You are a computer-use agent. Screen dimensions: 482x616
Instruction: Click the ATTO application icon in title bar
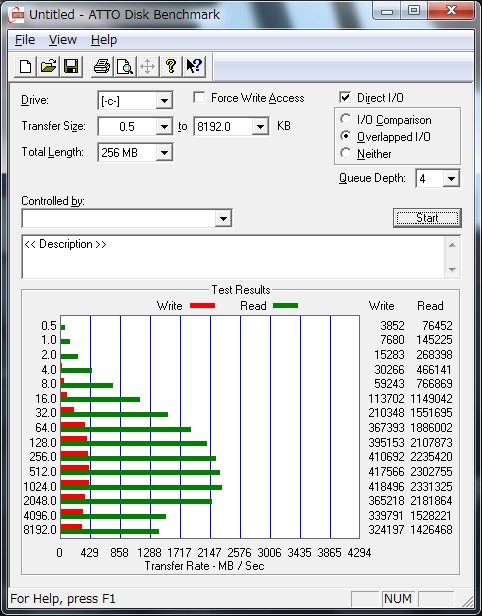[16, 15]
